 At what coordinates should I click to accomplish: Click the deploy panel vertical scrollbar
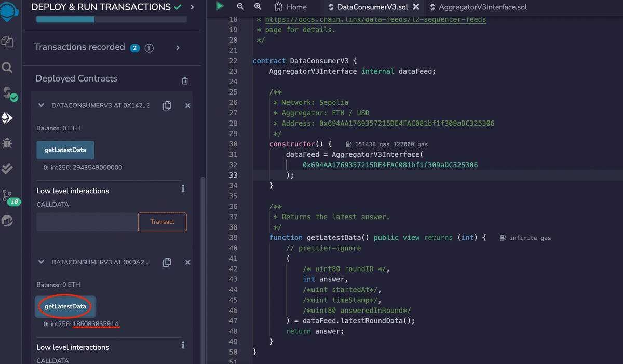pyautogui.click(x=202, y=270)
